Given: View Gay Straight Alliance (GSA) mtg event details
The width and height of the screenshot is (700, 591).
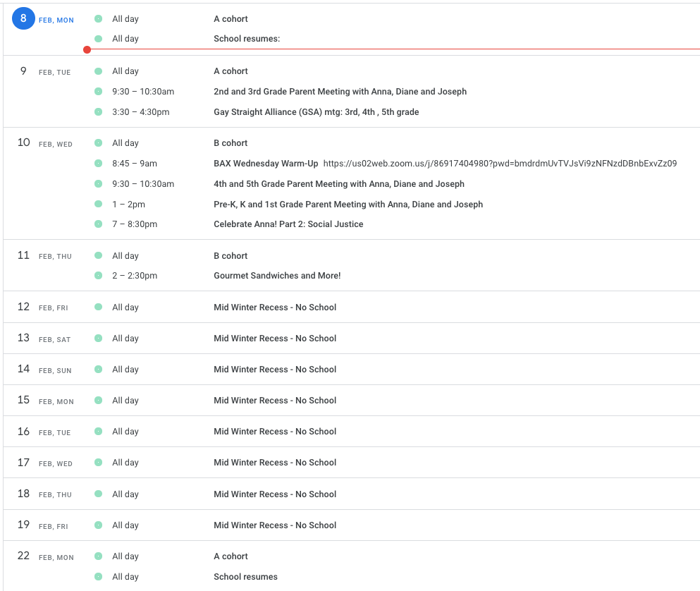Looking at the screenshot, I should 316,112.
